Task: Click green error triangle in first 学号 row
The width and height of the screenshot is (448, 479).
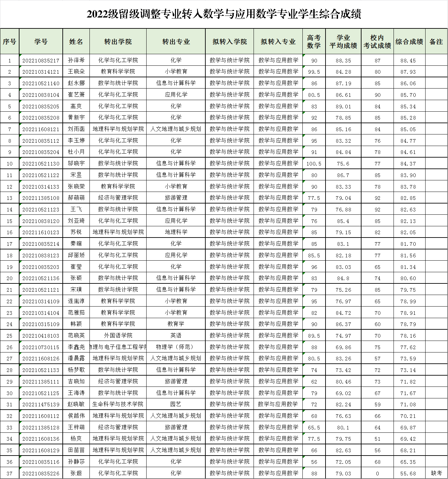Action: 20,55
